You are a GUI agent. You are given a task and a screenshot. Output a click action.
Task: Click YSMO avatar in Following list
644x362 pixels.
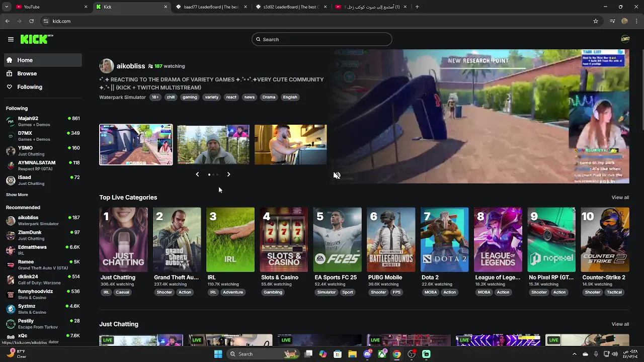pos(11,151)
